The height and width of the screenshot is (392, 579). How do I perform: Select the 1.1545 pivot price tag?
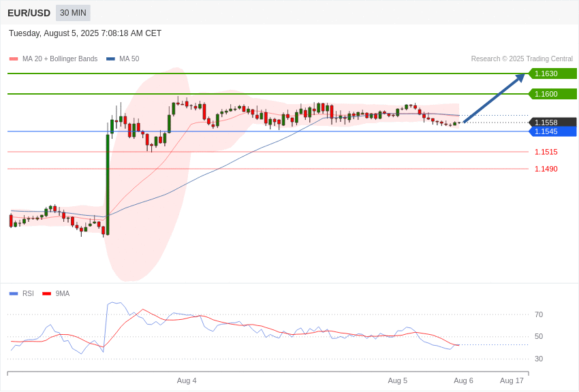(552, 131)
